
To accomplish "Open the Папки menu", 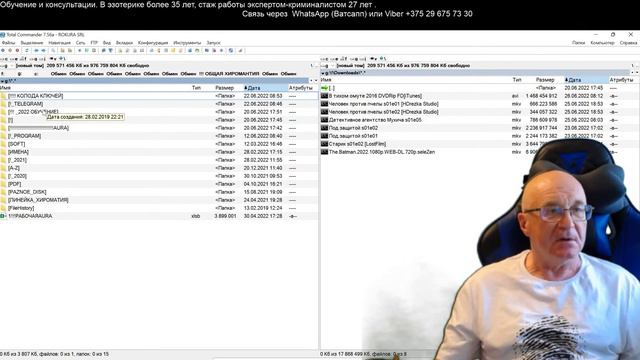I will pyautogui.click(x=578, y=42).
